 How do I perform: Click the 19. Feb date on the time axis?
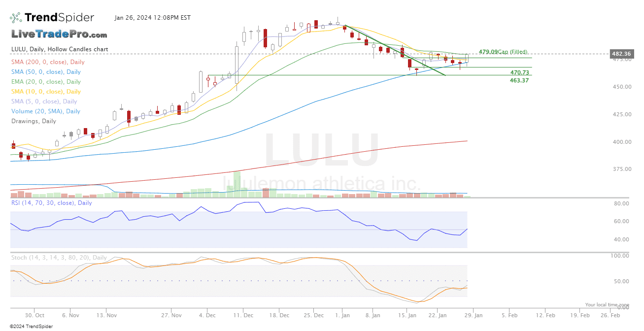pos(581,315)
